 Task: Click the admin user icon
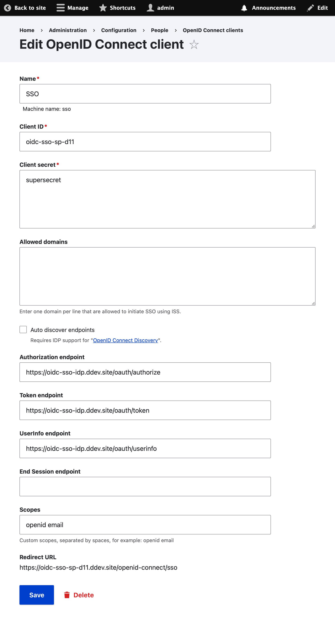pos(150,8)
